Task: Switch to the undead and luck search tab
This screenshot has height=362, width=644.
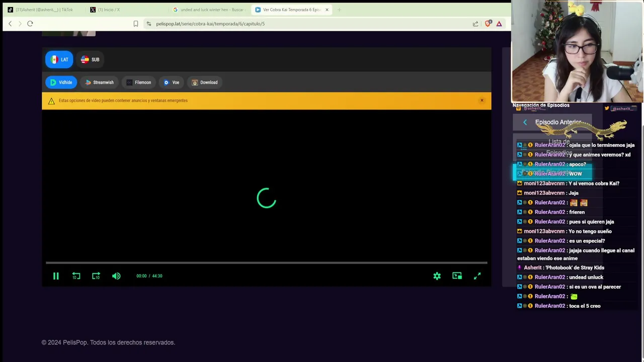Action: 209,10
